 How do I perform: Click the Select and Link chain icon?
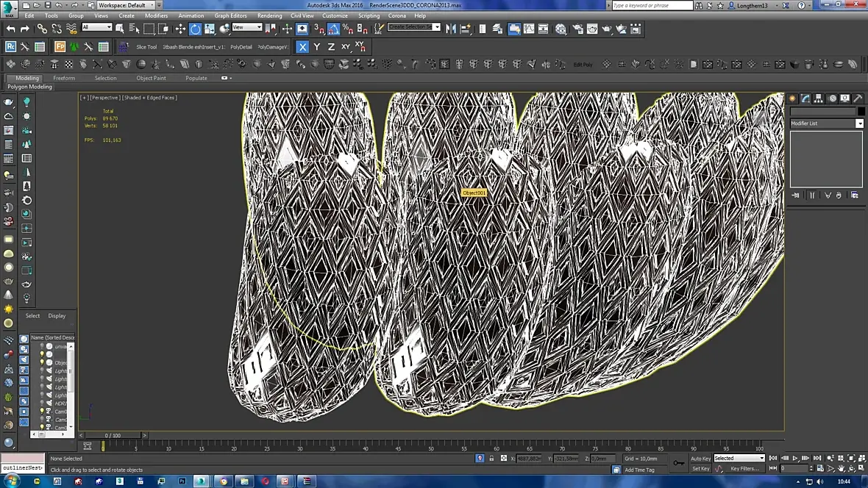[x=42, y=29]
